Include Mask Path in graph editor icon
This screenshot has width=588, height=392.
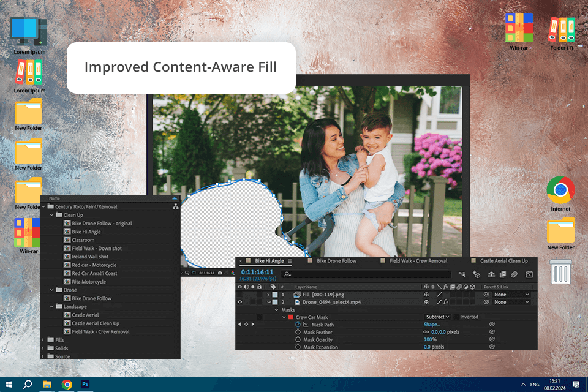coord(306,325)
